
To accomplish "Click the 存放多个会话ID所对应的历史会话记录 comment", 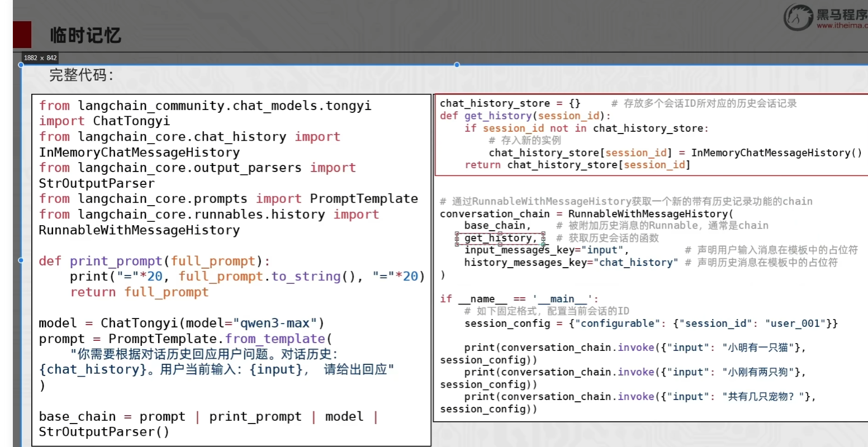I will (704, 103).
